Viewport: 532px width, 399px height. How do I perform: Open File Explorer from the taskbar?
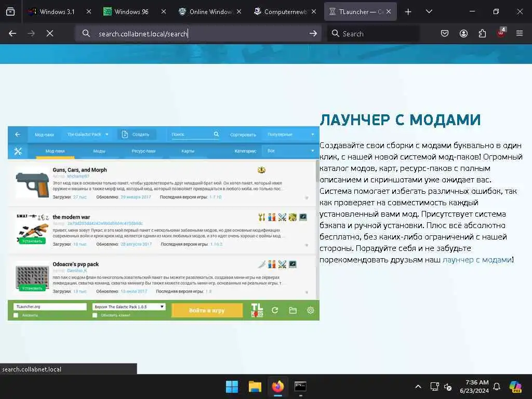(x=255, y=387)
